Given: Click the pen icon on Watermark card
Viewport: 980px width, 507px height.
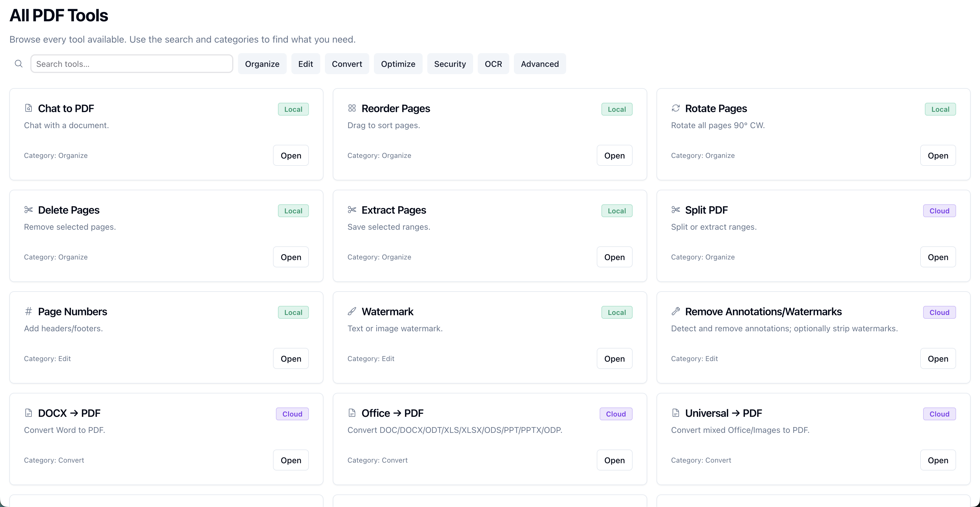Looking at the screenshot, I should (352, 311).
